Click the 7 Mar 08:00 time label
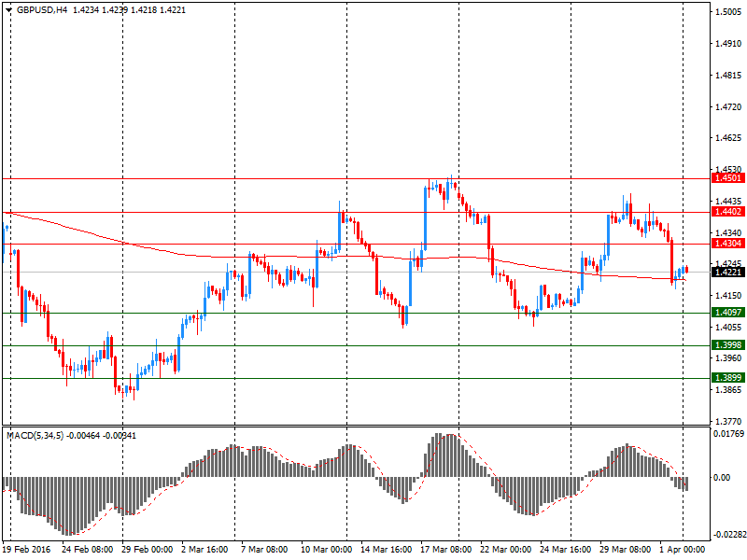This screenshot has height=560, width=747. [x=264, y=550]
